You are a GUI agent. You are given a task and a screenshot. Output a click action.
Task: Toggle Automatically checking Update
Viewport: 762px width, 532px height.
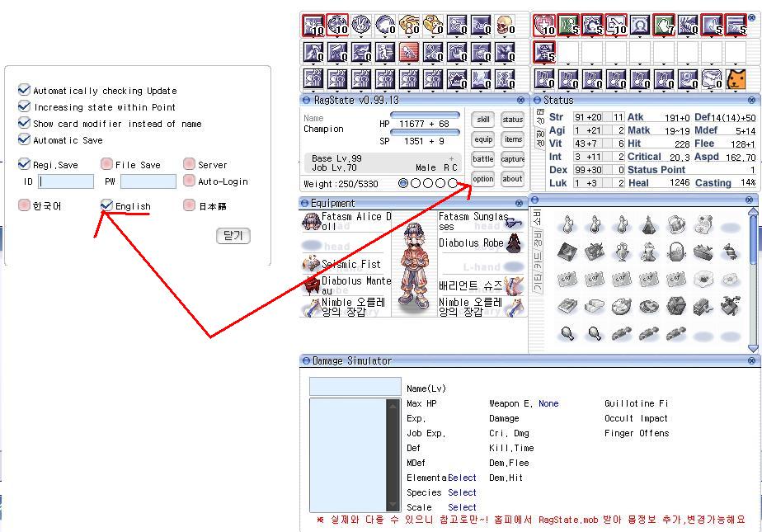tap(24, 91)
